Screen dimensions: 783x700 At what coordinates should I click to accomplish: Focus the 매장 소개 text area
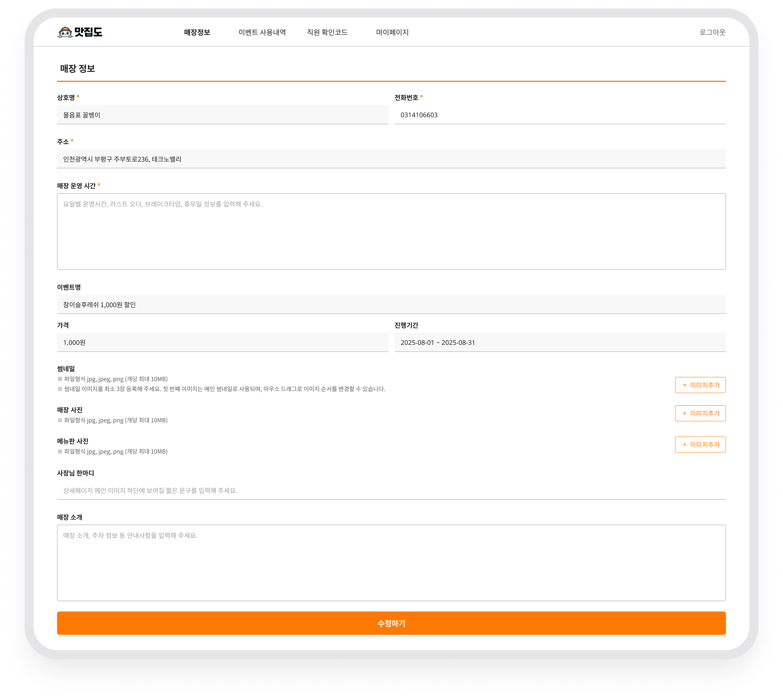coord(391,563)
